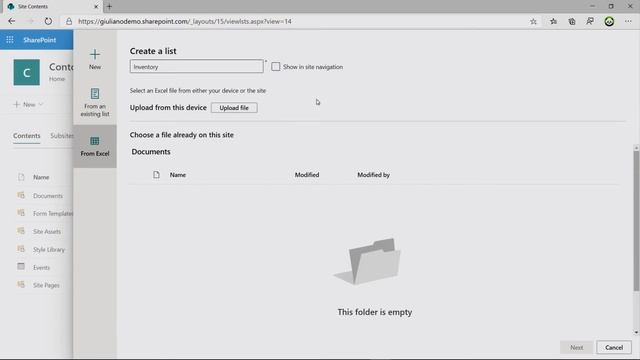Click the scrollbar down arrow
Screen dimensions: 640x360
636,332
